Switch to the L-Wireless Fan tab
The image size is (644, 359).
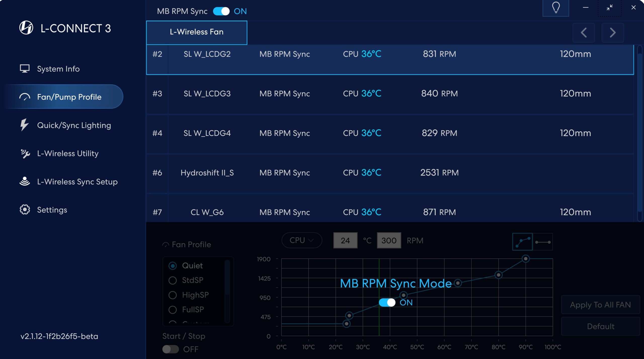[196, 32]
